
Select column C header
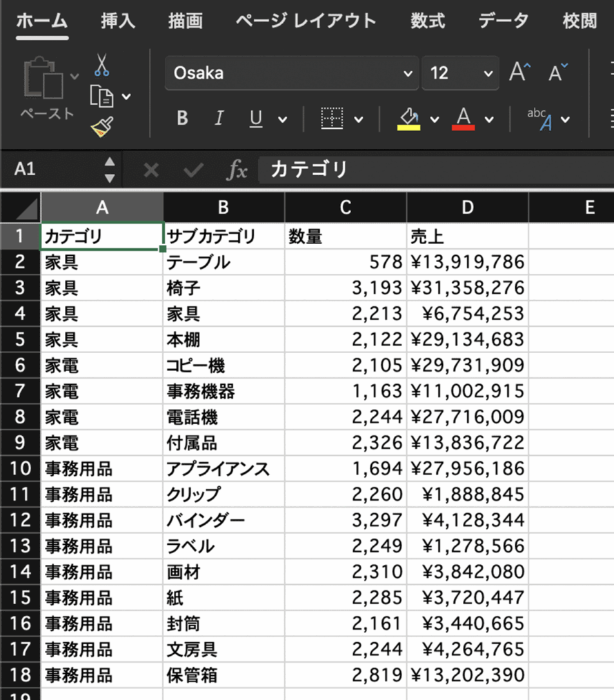point(346,208)
